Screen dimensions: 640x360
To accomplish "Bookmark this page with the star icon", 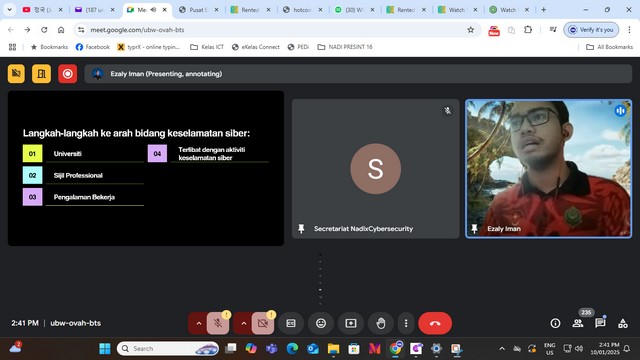I will (471, 30).
